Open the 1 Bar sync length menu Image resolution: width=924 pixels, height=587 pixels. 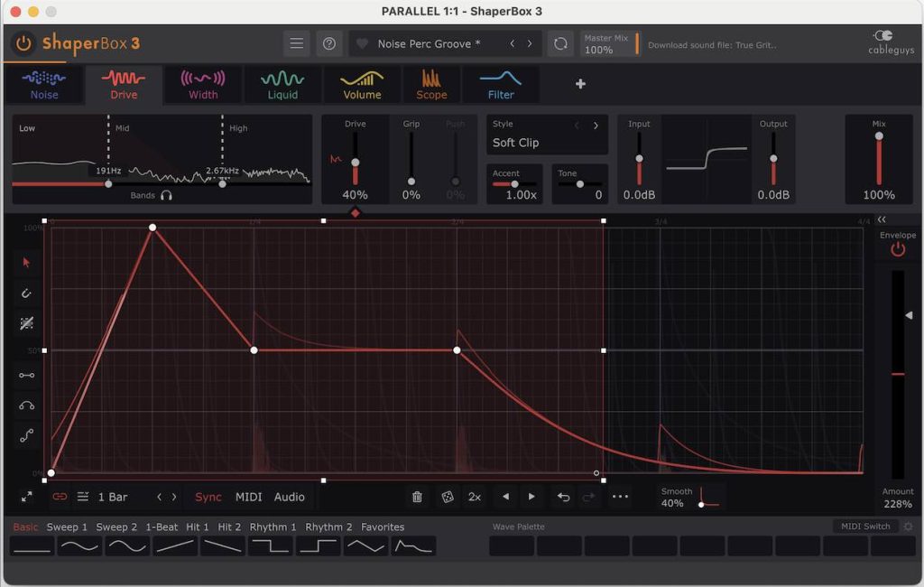(x=113, y=497)
